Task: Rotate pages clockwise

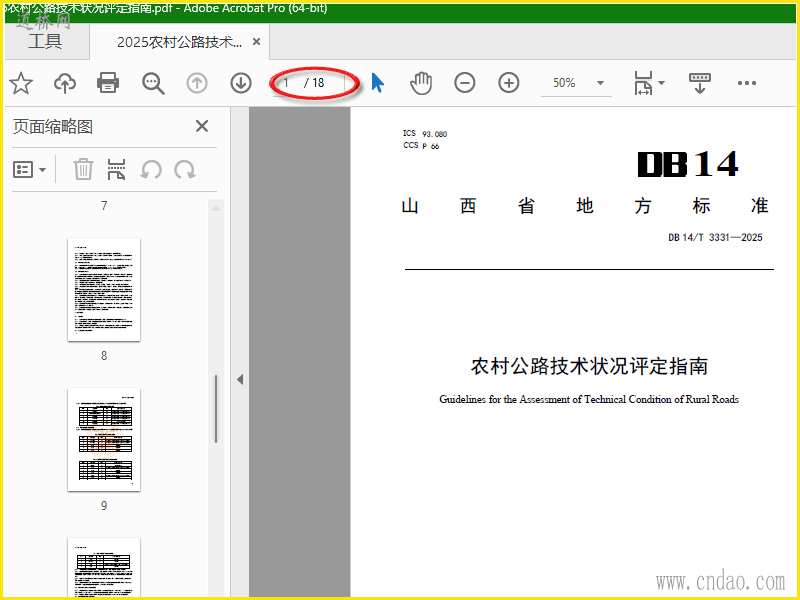Action: tap(185, 169)
